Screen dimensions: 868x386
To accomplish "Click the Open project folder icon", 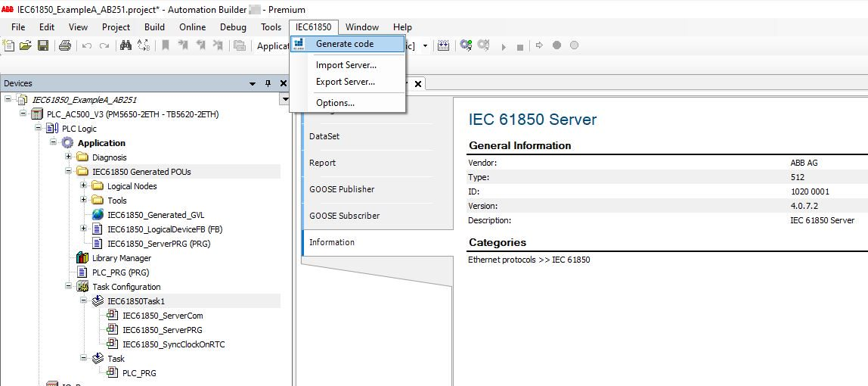I will pyautogui.click(x=26, y=46).
